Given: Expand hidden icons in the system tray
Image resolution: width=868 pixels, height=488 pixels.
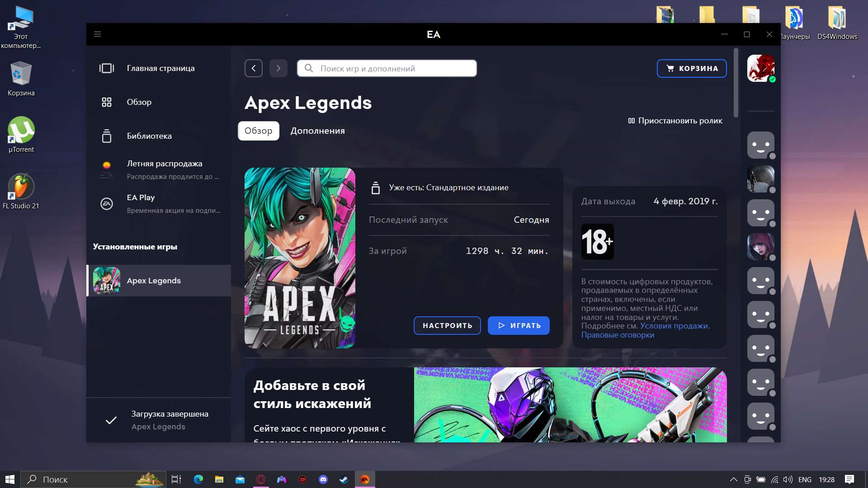Looking at the screenshot, I should [733, 480].
